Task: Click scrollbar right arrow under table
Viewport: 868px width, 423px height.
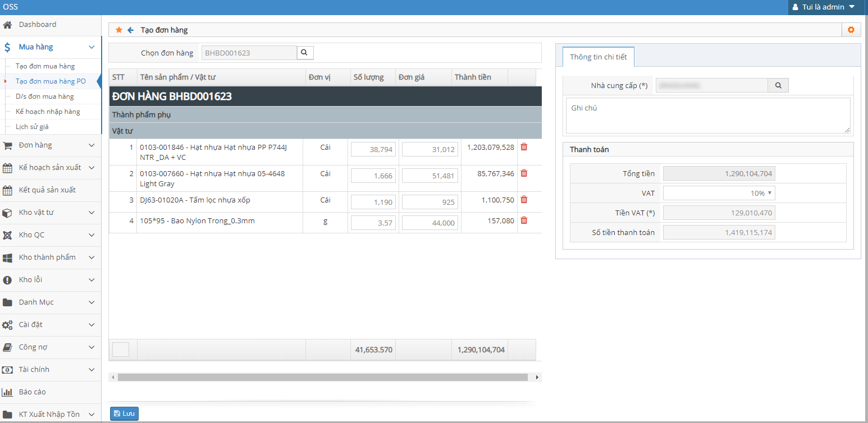Action: 537,378
